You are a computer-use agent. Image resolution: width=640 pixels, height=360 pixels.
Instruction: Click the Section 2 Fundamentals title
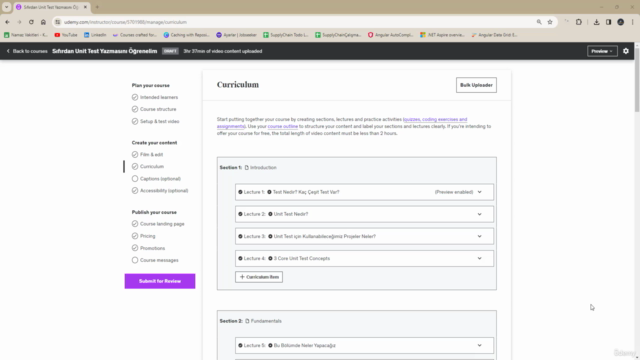[266, 321]
